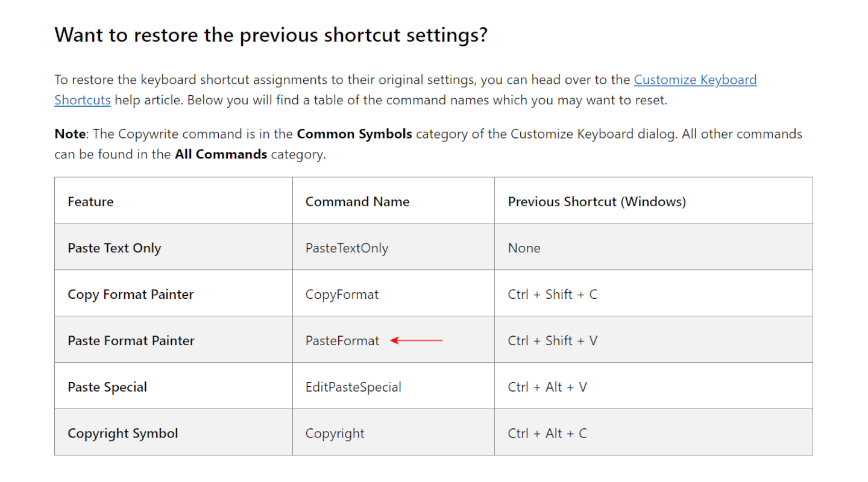Click the Ctrl + Alt + V shortcut
This screenshot has height=482, width=868.
click(x=547, y=387)
